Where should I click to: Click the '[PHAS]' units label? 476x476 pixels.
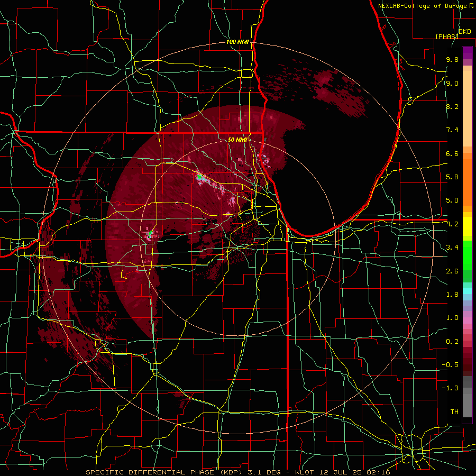[x=447, y=36]
